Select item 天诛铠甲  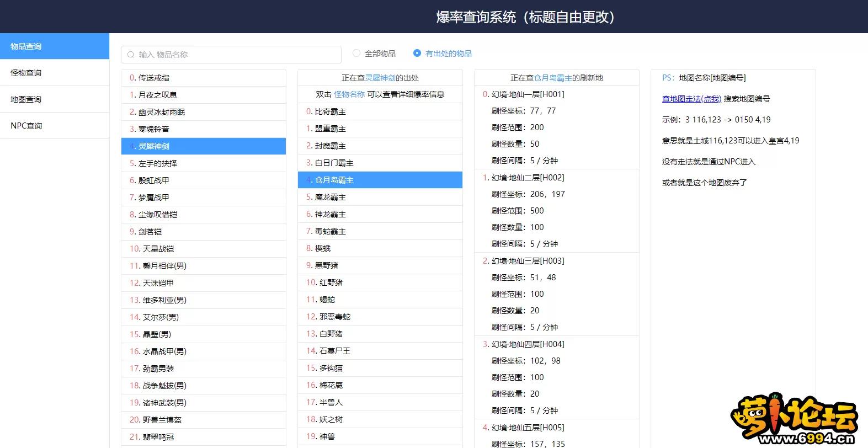[x=204, y=283]
